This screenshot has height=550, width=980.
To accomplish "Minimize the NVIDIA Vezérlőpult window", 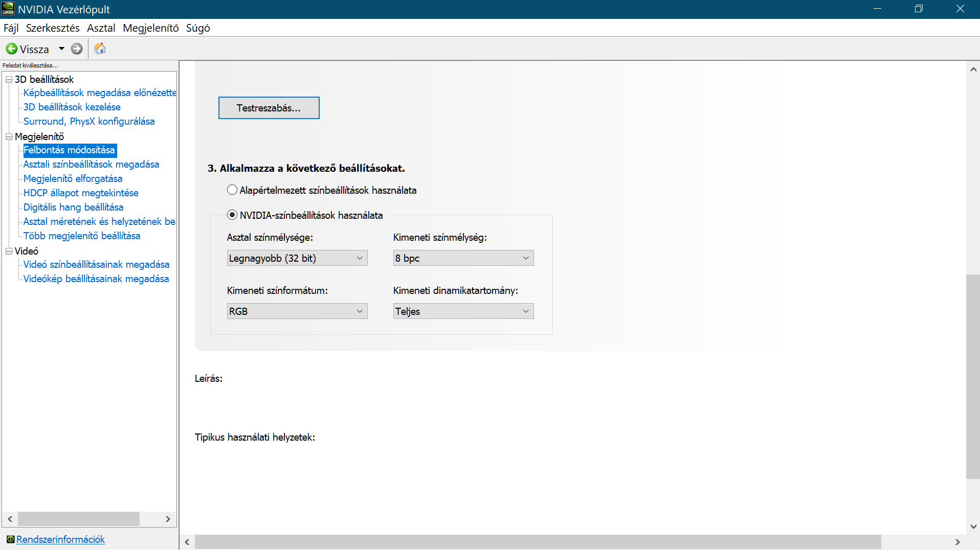I will tap(877, 9).
